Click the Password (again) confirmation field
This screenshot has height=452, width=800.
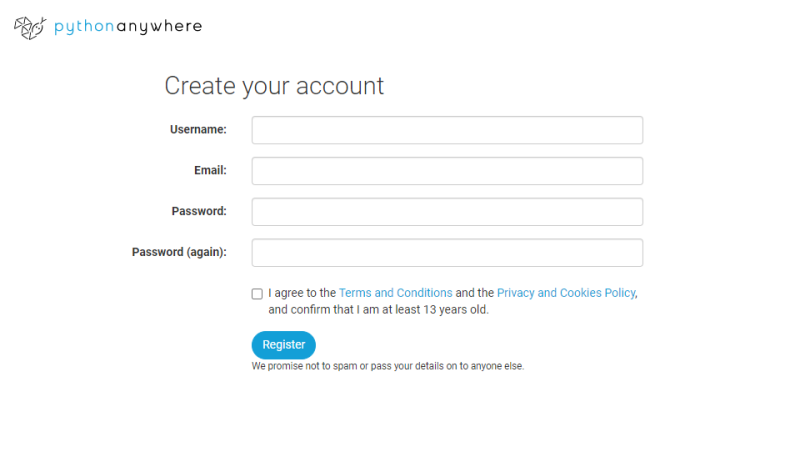click(x=446, y=252)
